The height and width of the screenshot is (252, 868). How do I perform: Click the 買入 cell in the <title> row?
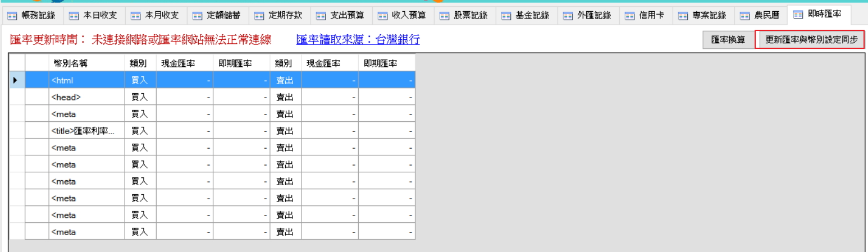point(140,130)
